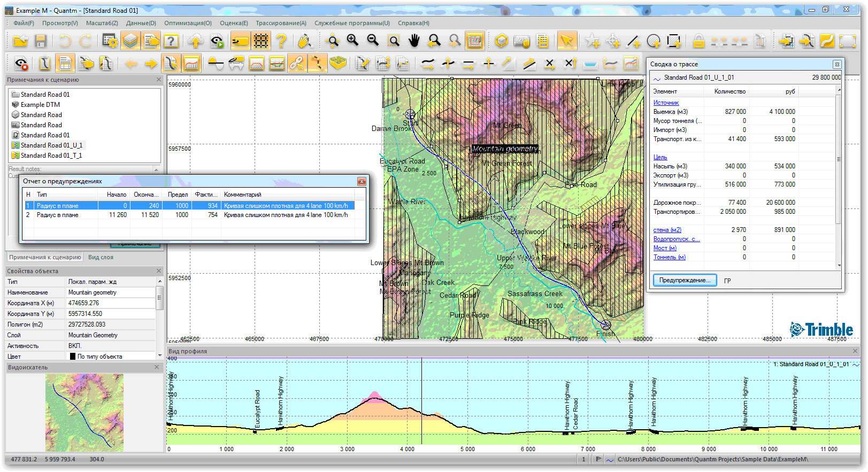The image size is (868, 472).
Task: Click the padlock lock icon
Action: click(698, 41)
